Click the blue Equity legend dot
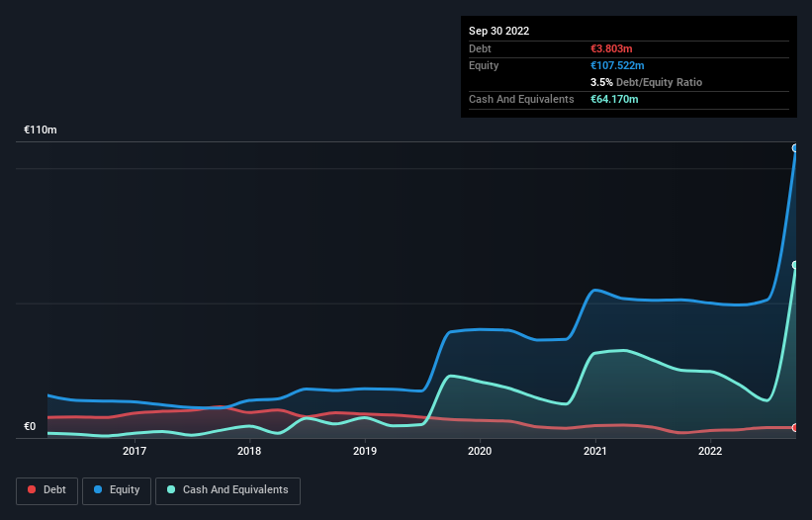The height and width of the screenshot is (520, 812). point(98,489)
